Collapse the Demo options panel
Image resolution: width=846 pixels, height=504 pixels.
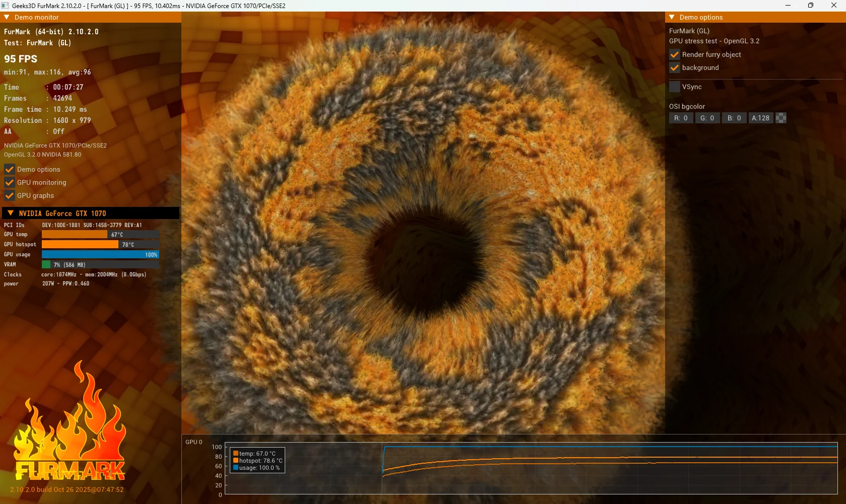[x=672, y=17]
